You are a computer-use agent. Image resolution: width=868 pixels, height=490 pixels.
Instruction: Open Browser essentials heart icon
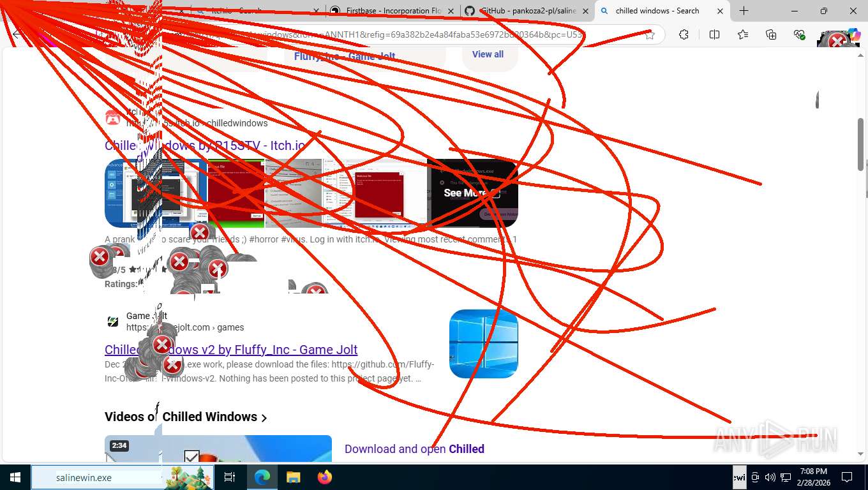coord(800,35)
